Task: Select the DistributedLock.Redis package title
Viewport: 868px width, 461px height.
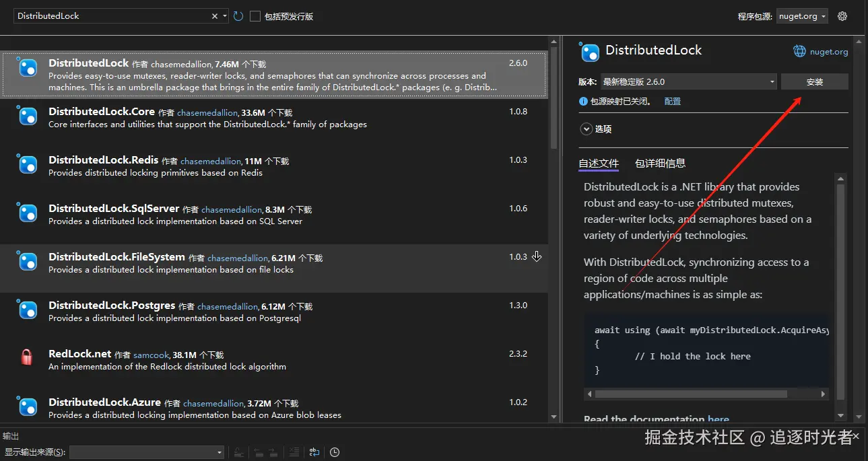Action: tap(104, 159)
